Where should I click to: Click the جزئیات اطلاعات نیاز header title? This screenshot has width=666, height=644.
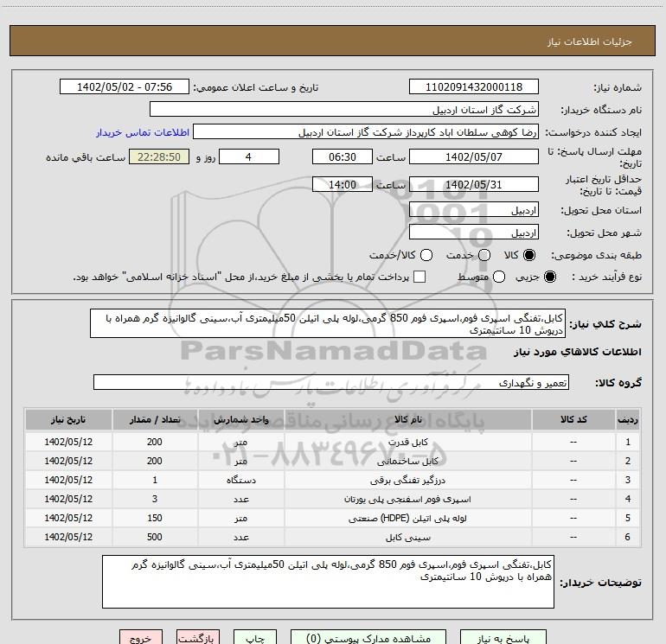pyautogui.click(x=590, y=41)
